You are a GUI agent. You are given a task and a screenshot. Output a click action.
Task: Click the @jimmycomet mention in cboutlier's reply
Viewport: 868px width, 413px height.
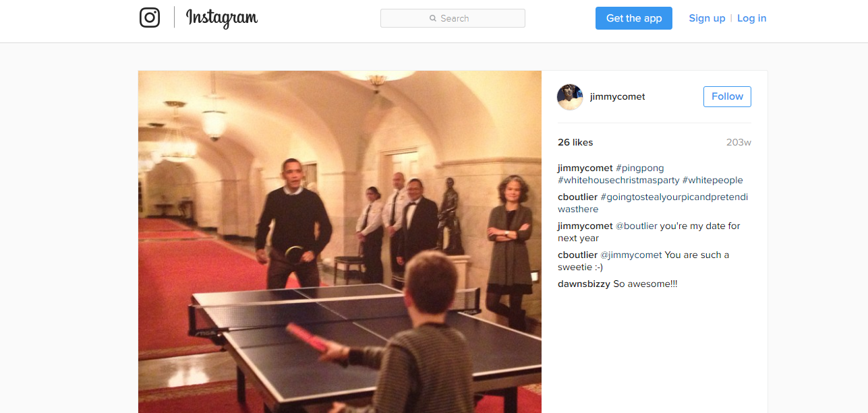[631, 255]
